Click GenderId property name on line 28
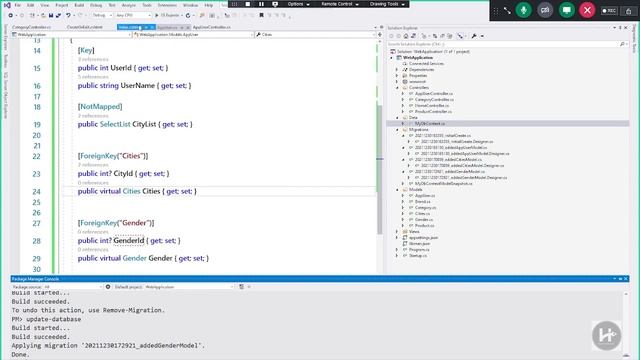Image resolution: width=640 pixels, height=360 pixels. [129, 240]
